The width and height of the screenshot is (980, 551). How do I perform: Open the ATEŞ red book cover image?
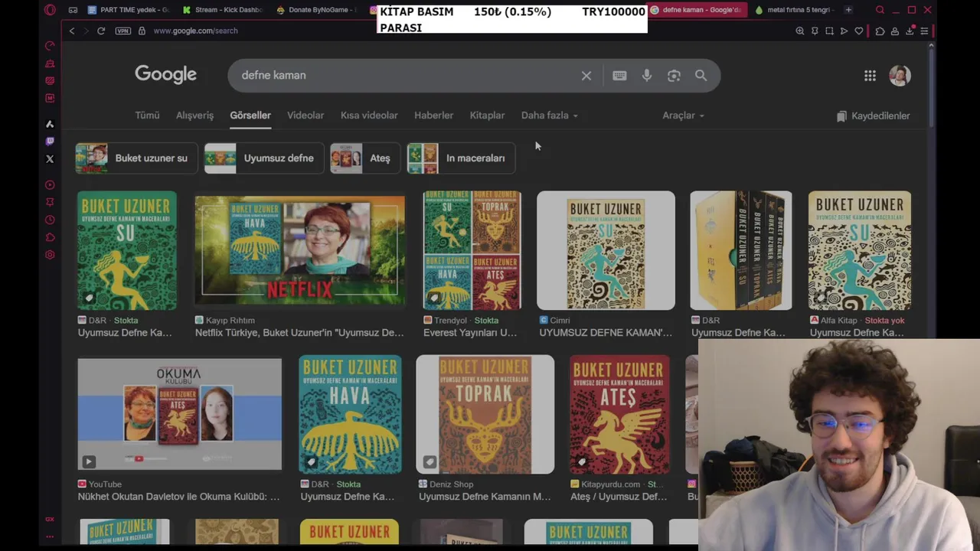tap(619, 414)
